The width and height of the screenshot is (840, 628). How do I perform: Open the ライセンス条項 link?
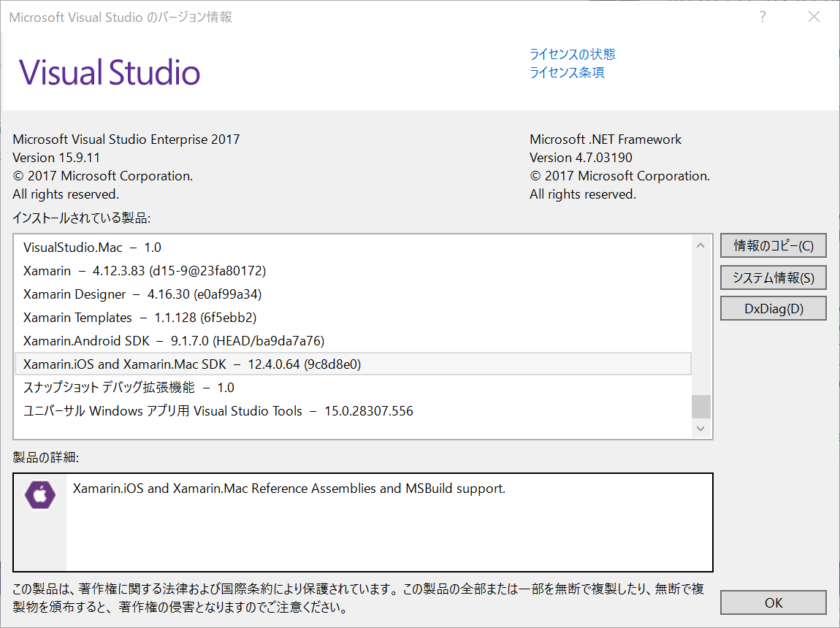(x=567, y=72)
